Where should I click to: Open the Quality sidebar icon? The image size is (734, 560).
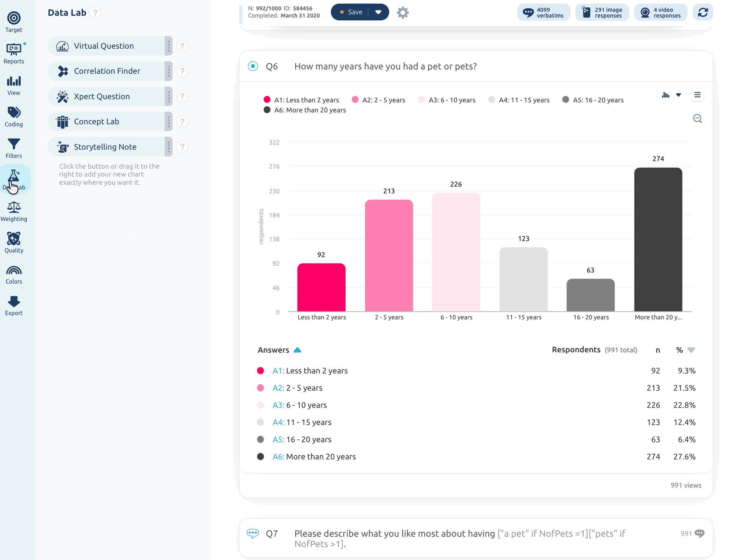[14, 243]
